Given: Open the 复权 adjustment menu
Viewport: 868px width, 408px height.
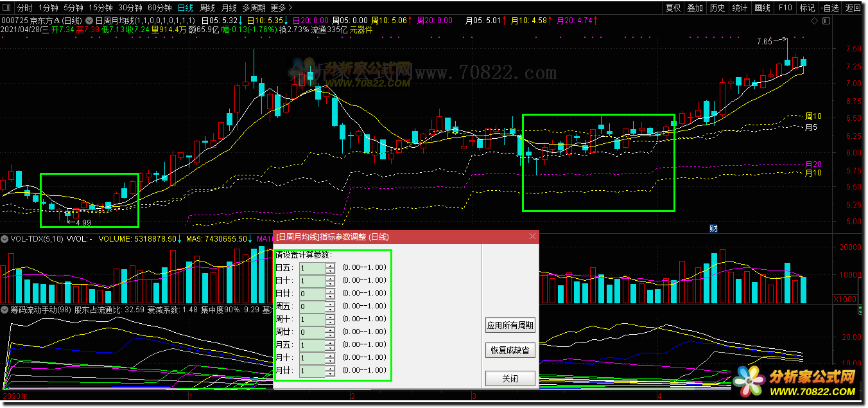Looking at the screenshot, I should click(x=673, y=8).
